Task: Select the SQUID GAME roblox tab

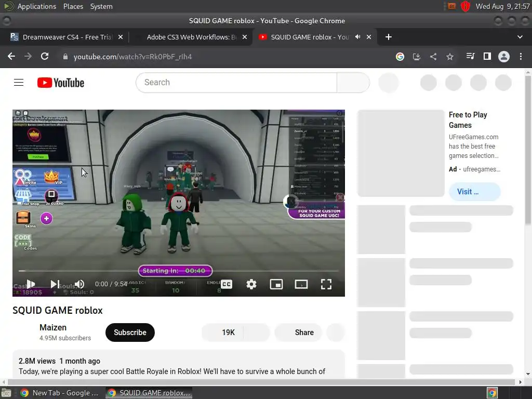Action: [310, 37]
